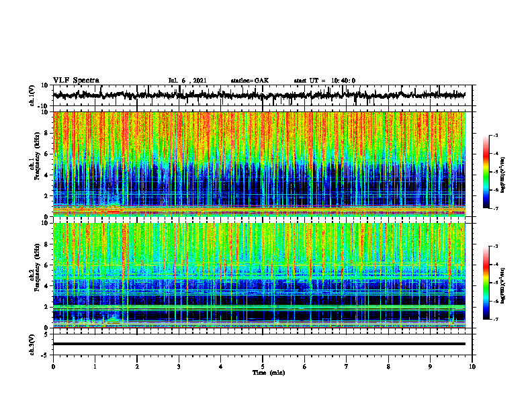Click the "4" kHz tick on ch.2 spectrogram

[x=47, y=286]
